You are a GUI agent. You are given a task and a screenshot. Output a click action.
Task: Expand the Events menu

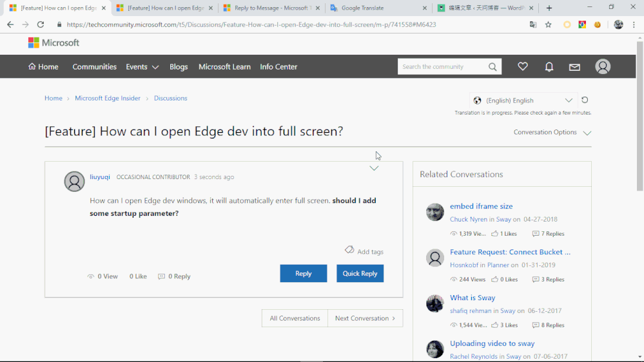142,67
